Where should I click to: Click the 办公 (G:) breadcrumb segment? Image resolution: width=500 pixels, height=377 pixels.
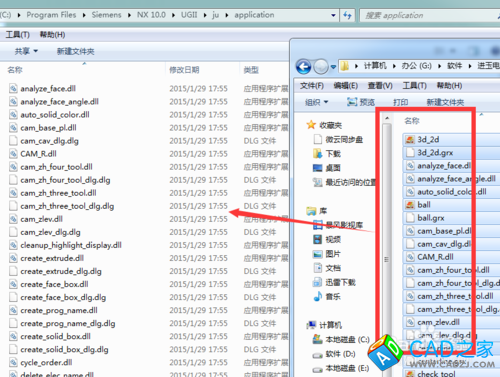417,66
